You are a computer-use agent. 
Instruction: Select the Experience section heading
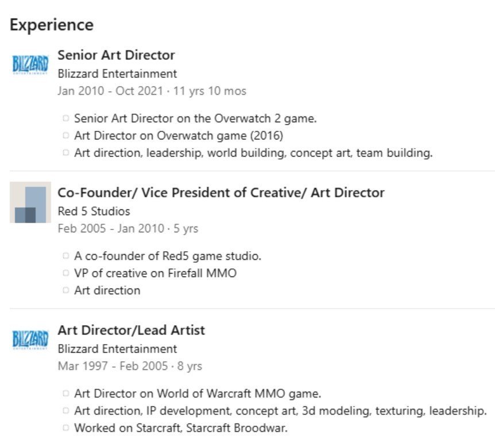click(x=52, y=25)
